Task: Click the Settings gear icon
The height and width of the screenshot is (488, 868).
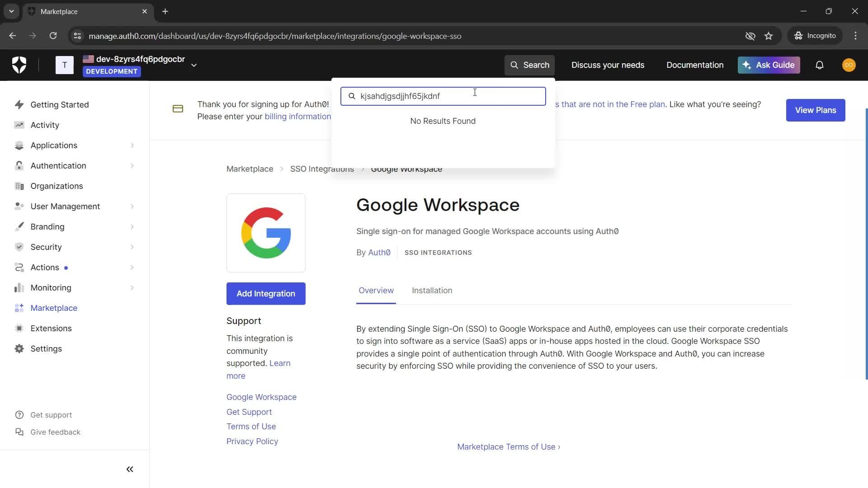Action: click(x=19, y=349)
